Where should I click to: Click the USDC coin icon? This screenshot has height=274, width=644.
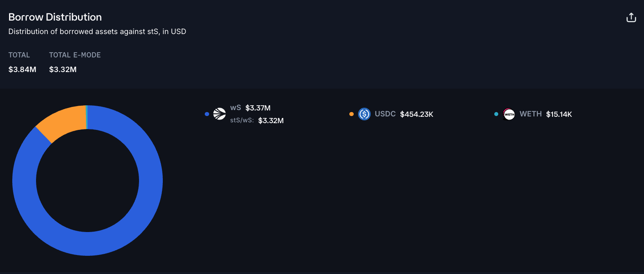[x=364, y=114]
